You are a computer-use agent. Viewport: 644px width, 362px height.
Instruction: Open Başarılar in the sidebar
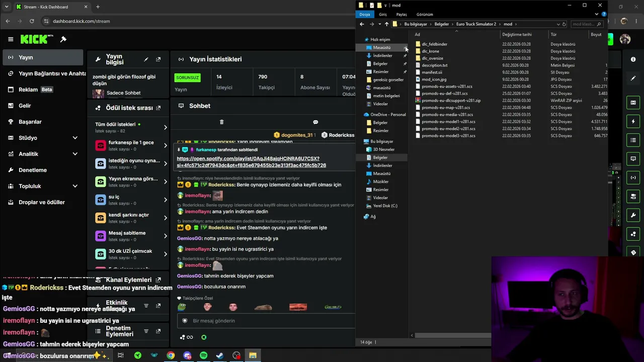(43, 122)
